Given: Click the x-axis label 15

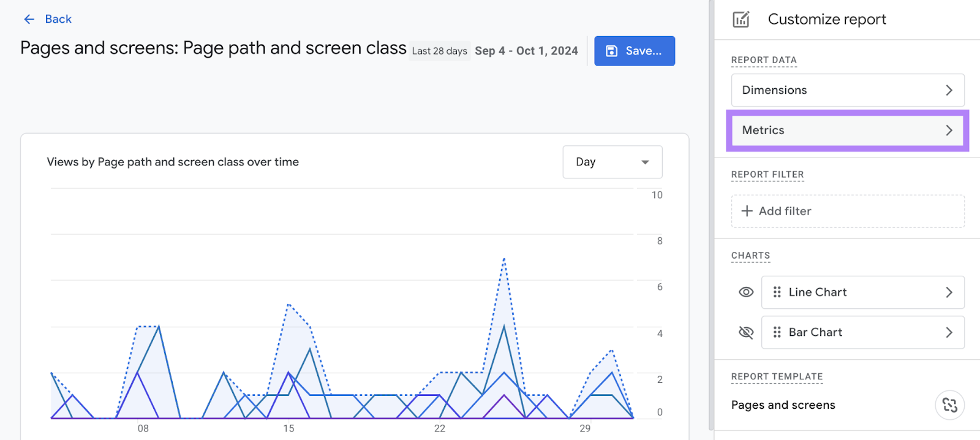Looking at the screenshot, I should pyautogui.click(x=288, y=428).
